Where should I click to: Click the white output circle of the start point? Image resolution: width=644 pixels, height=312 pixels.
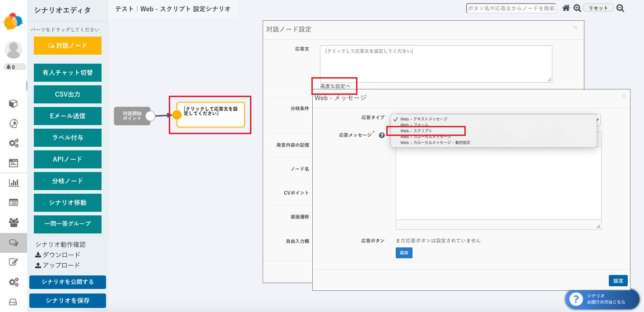click(150, 116)
